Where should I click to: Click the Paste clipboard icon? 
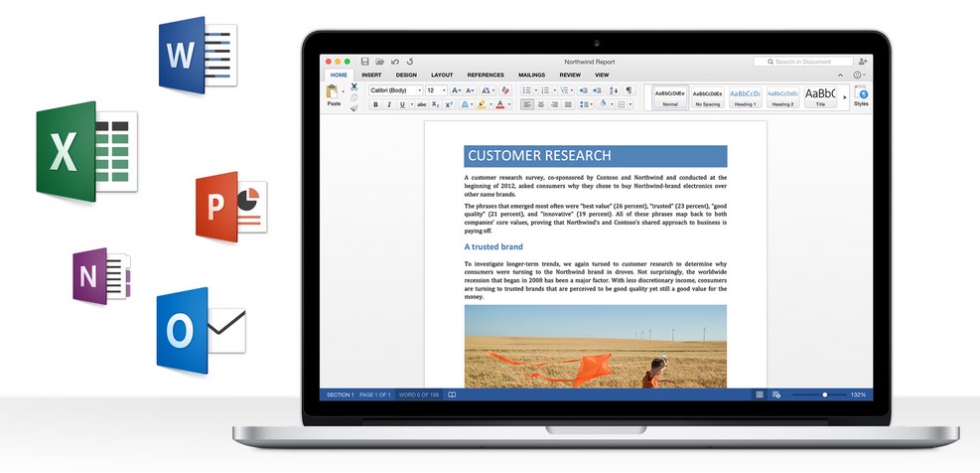333,92
